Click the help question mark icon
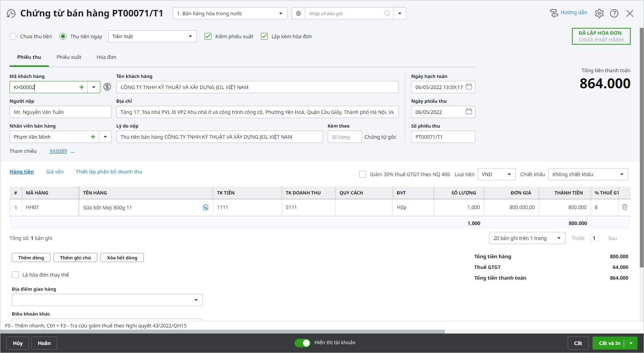This screenshot has height=353, width=644. 614,13
